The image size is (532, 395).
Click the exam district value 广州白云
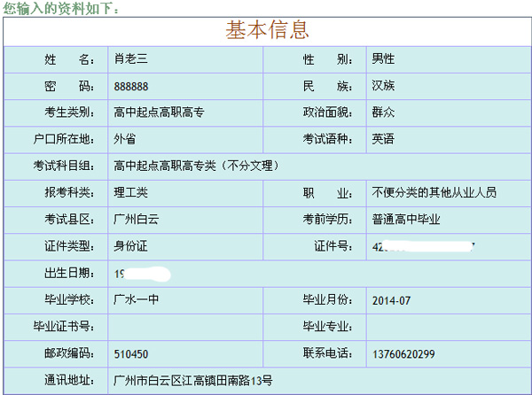pos(137,219)
